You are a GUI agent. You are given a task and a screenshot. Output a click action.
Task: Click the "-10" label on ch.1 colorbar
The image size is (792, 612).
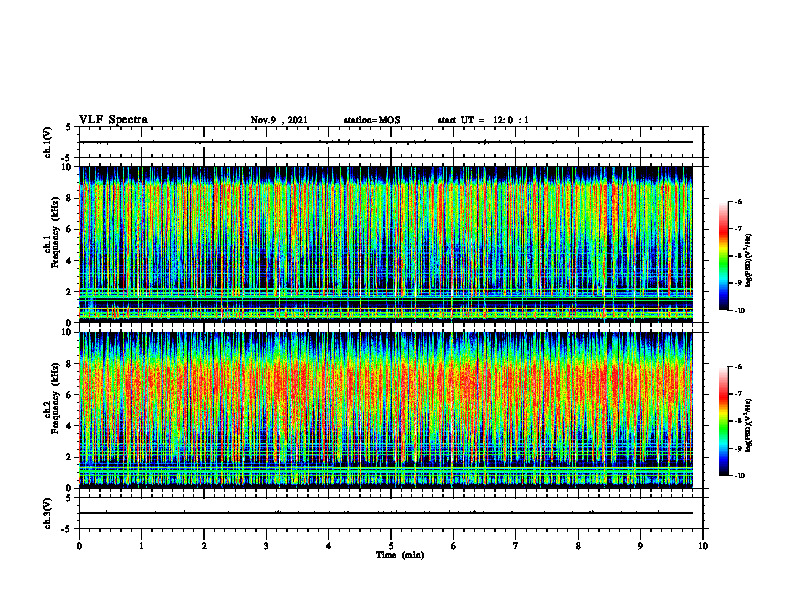[x=740, y=310]
